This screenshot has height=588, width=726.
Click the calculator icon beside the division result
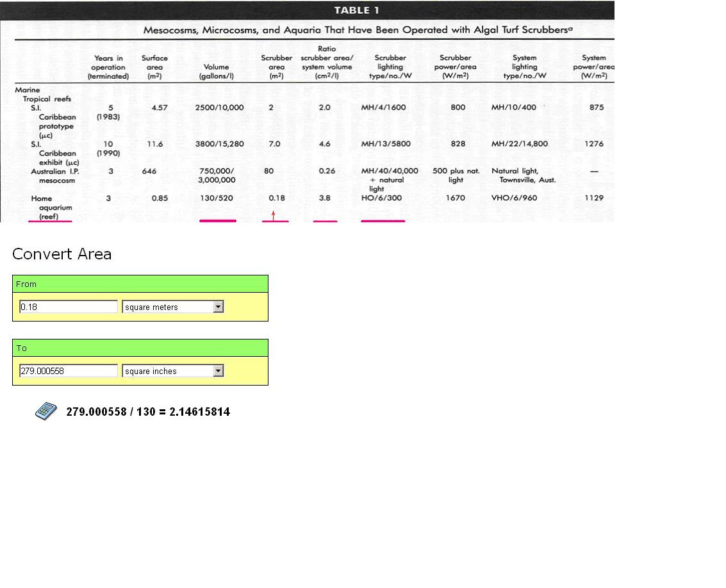pos(45,412)
